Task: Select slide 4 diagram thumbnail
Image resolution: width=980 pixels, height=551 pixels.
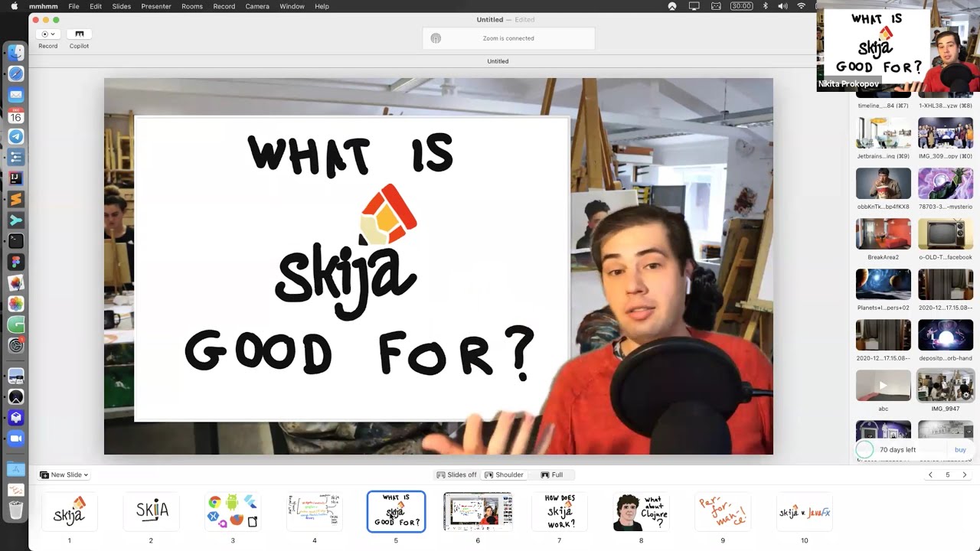Action: tap(314, 511)
